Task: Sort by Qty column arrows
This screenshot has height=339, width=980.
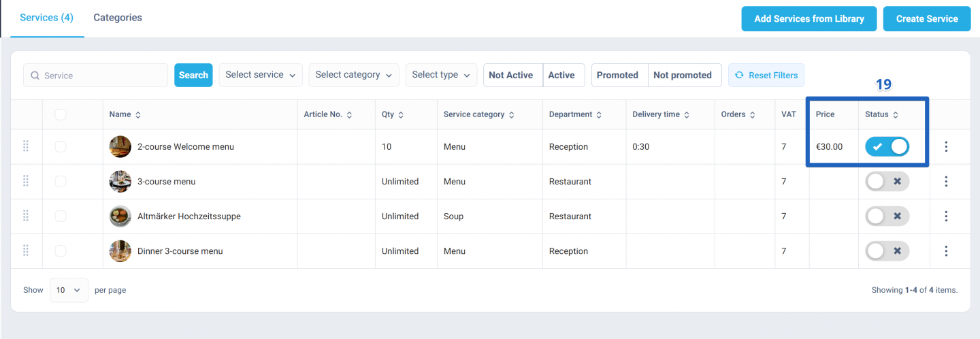Action: (401, 115)
